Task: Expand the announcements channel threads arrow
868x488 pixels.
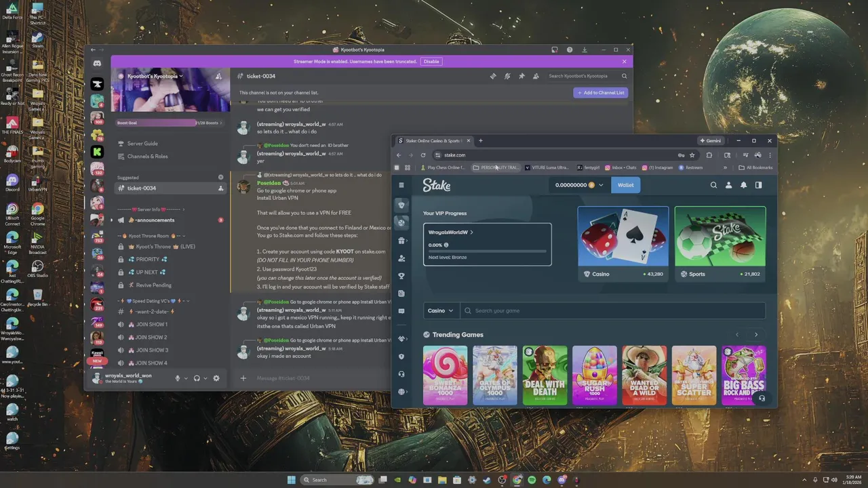Action: click(112, 220)
